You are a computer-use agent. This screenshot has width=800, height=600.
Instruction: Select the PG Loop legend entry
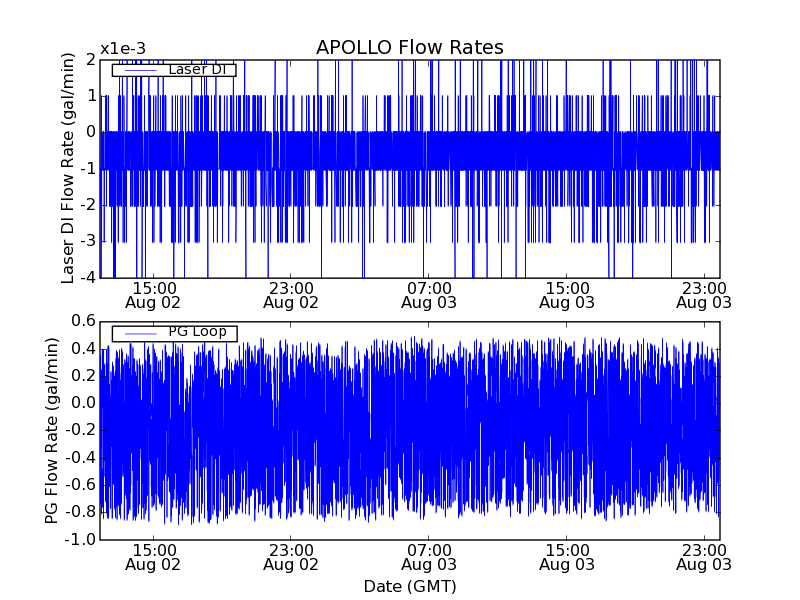tap(196, 332)
